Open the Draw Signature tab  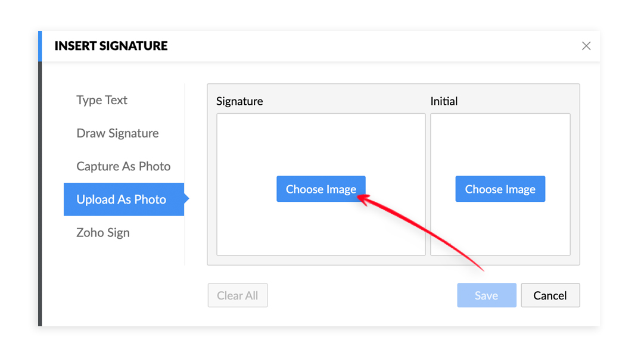pyautogui.click(x=117, y=133)
